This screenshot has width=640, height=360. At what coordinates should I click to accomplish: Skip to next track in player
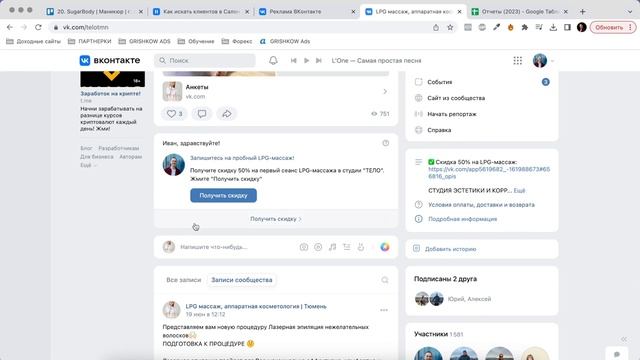click(x=319, y=60)
